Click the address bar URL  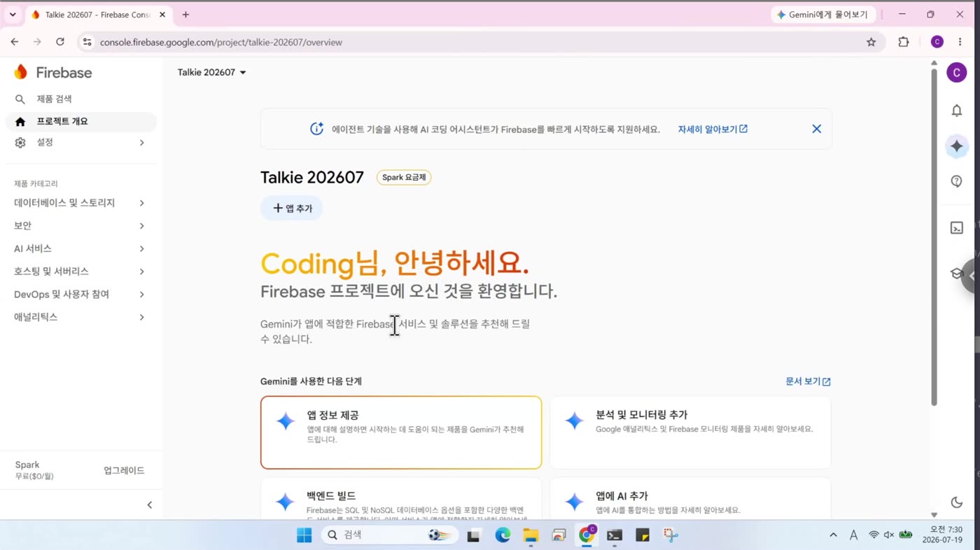[221, 42]
